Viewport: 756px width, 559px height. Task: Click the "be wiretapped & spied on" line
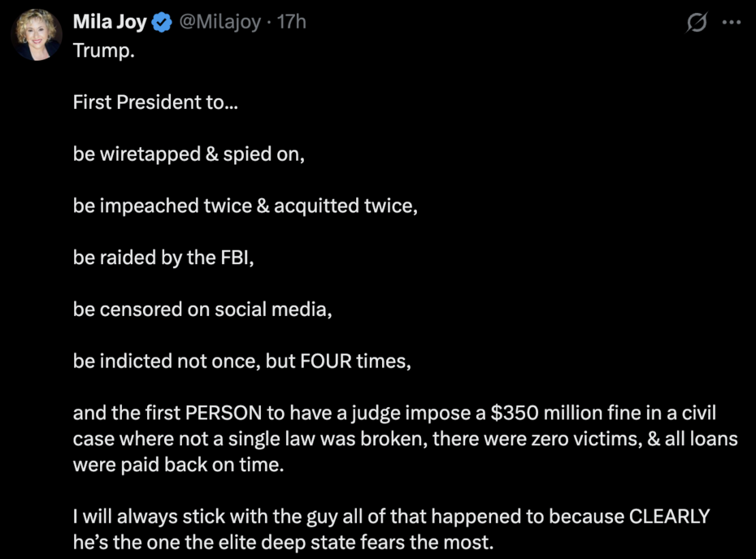coord(189,154)
